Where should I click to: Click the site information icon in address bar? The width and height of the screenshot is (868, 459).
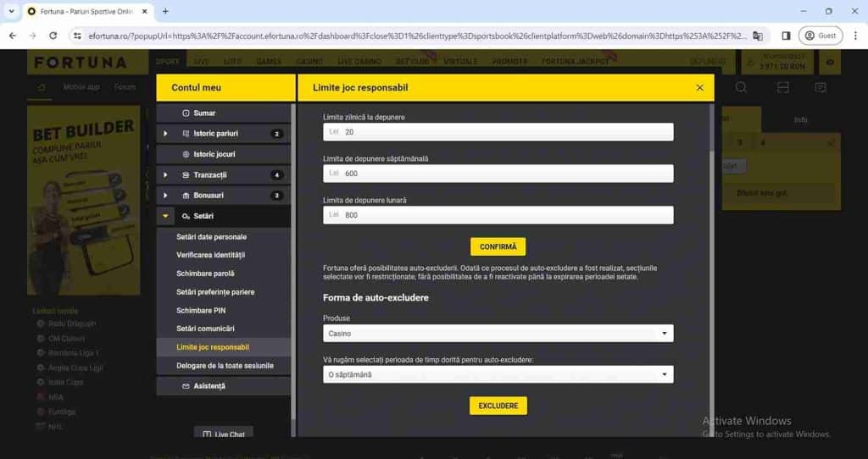coord(77,36)
